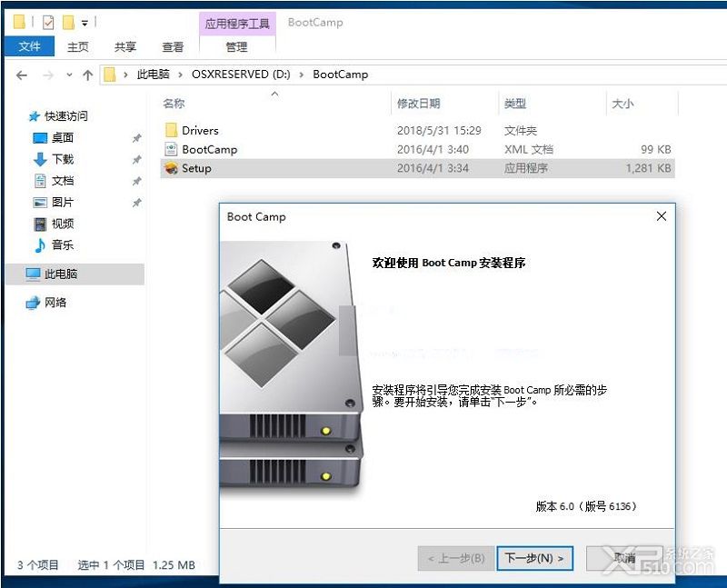
Task: Switch to the 主页 ribbon tab
Action: coord(77,47)
